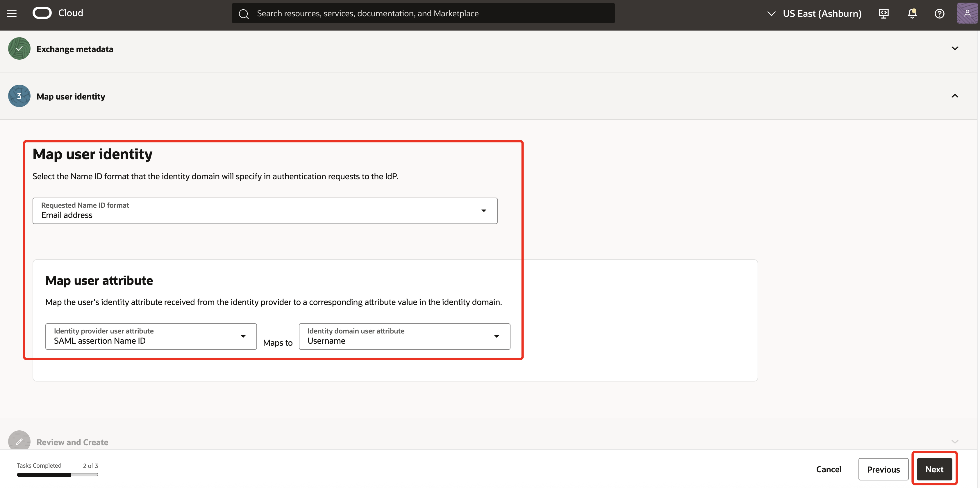Screen dimensions: 980x488
Task: Expand the Exchange metadata section
Action: (955, 48)
